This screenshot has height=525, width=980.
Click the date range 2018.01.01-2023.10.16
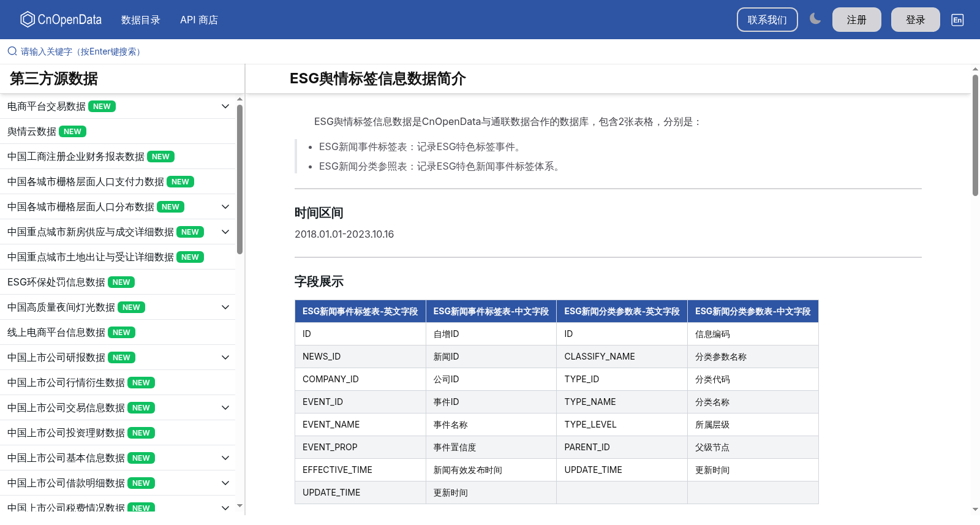click(344, 234)
